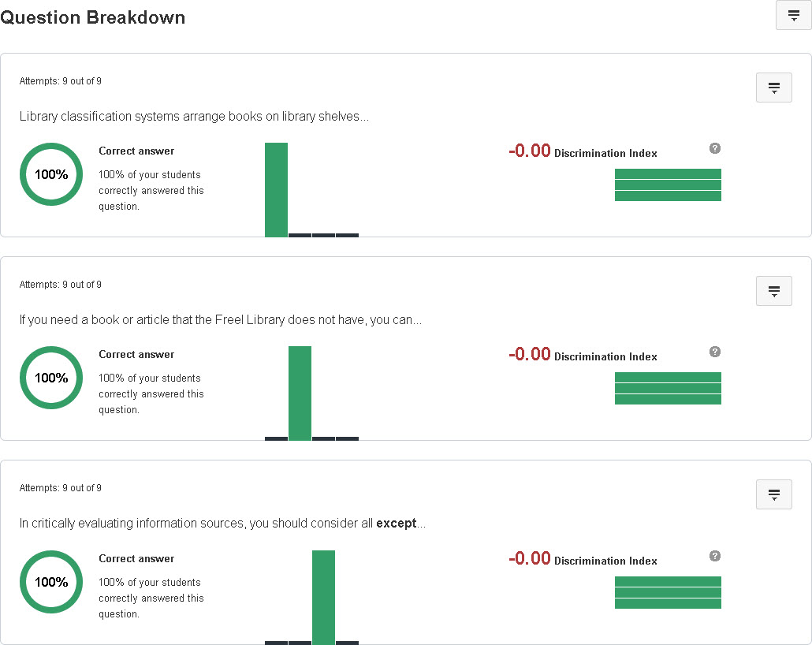
Task: Open the filter on the Freel Library question
Action: point(773,291)
